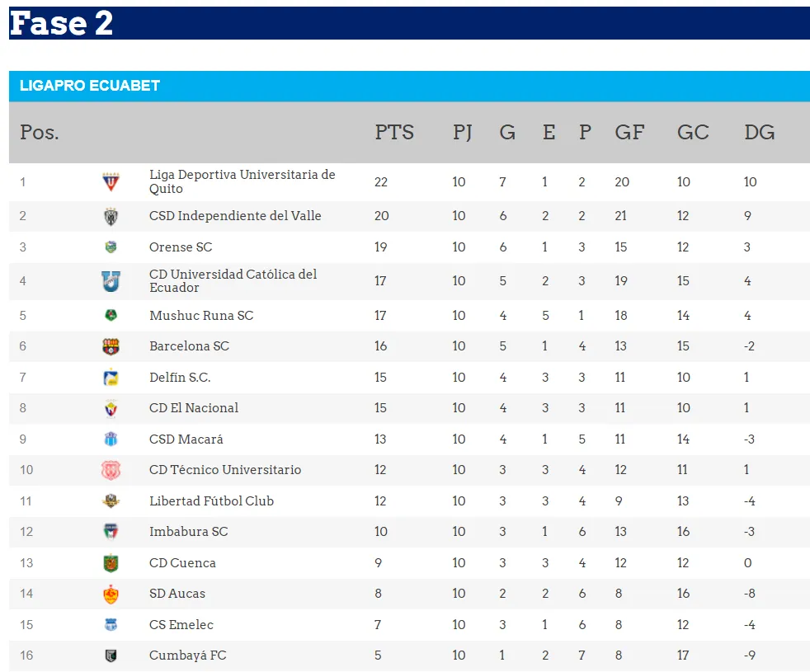Open the Mushuc Runa SC team link
This screenshot has width=810, height=672.
pos(201,316)
